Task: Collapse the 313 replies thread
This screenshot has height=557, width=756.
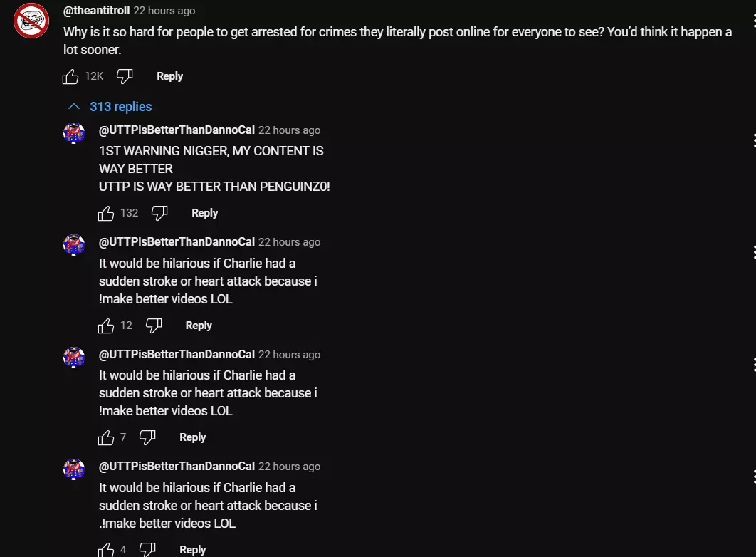Action: pyautogui.click(x=110, y=107)
